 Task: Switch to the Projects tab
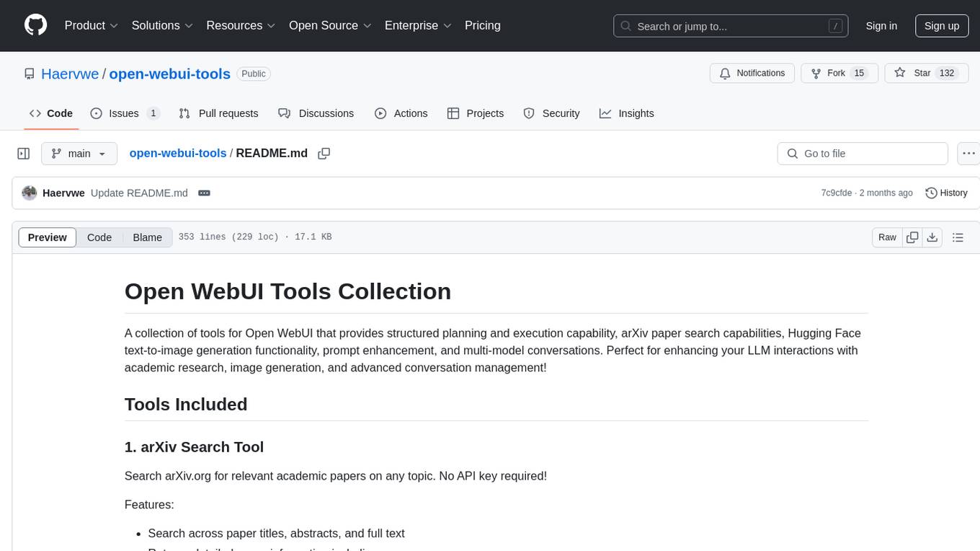tap(476, 113)
